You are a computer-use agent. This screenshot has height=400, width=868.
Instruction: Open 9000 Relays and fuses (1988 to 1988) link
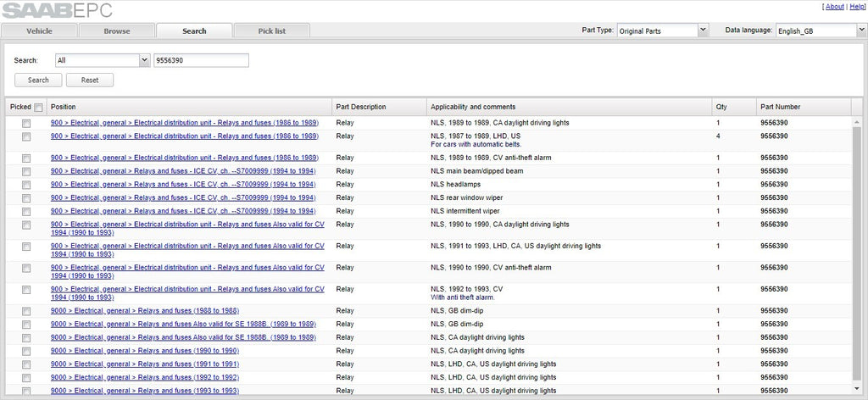145,311
